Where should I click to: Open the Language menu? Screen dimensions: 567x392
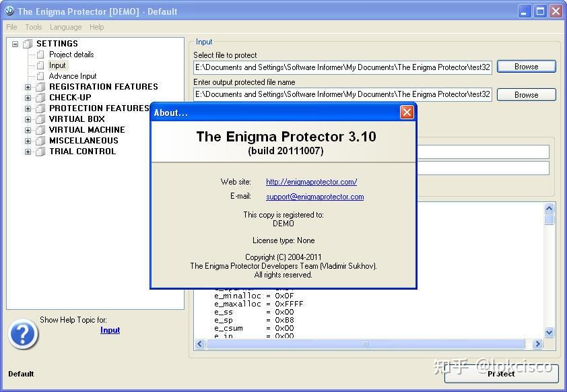coord(66,27)
